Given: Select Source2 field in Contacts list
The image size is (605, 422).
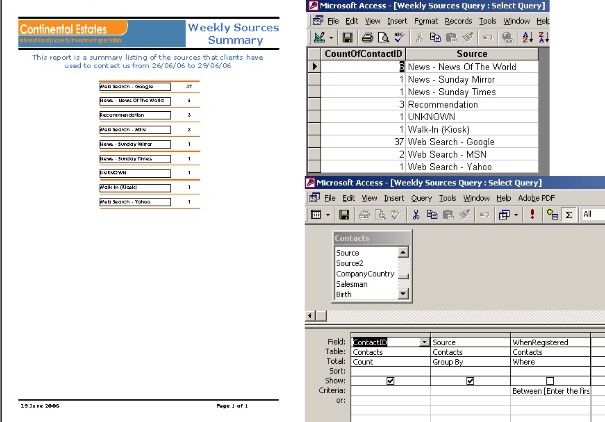Looking at the screenshot, I should 350,263.
